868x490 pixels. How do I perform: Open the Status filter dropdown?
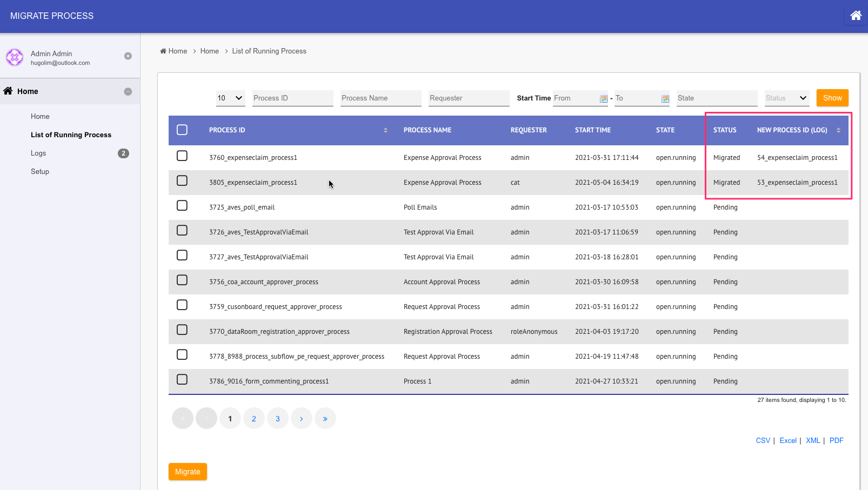786,98
